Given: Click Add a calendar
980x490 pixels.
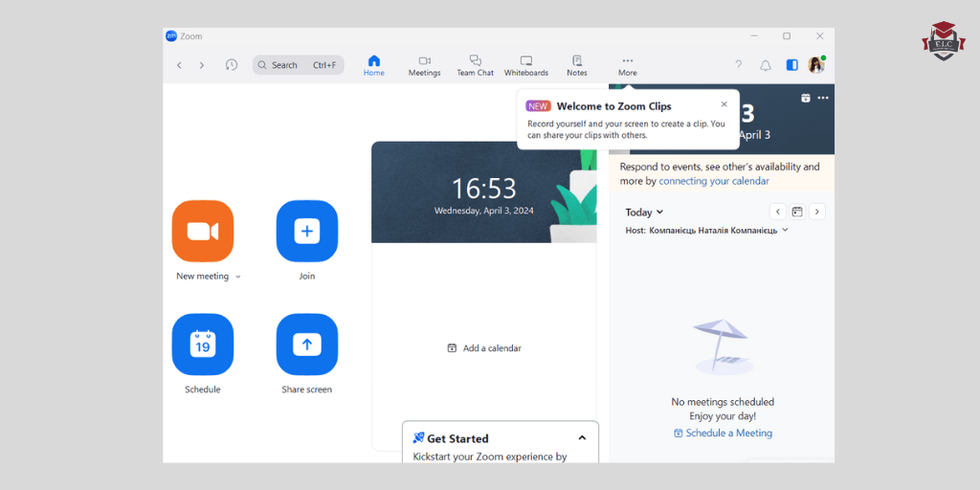Looking at the screenshot, I should pyautogui.click(x=484, y=348).
